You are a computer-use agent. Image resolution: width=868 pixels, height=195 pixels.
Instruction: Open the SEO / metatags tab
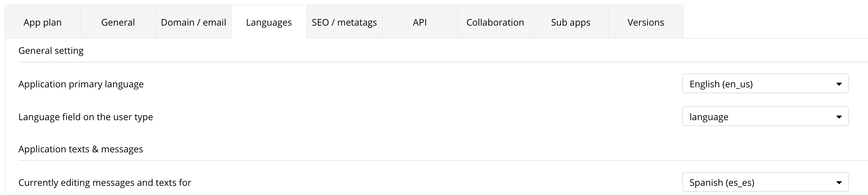click(x=344, y=22)
